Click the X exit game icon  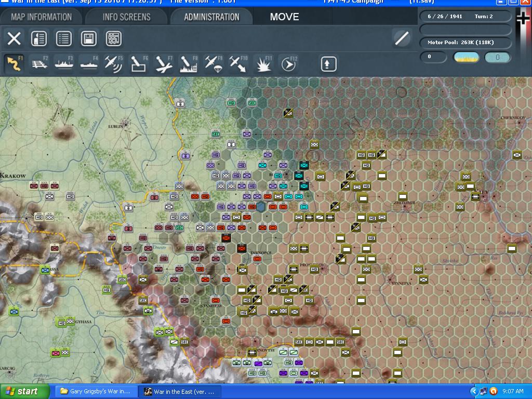click(x=14, y=38)
